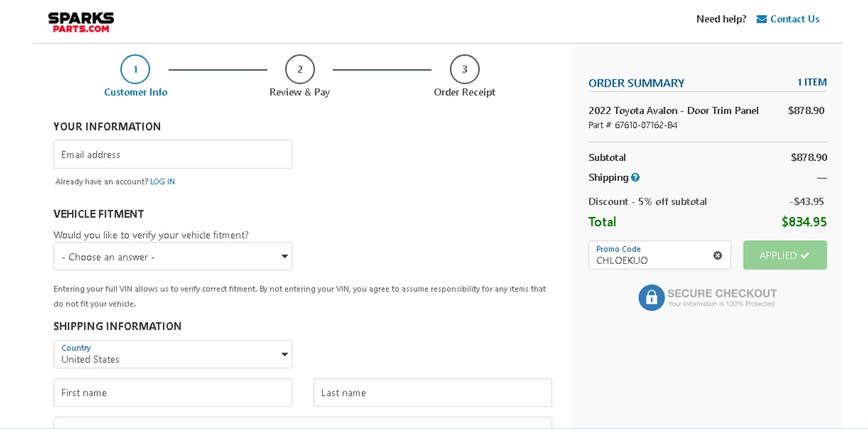Click the Promo Code field with CHLOEKUO
Screen dimensions: 868x429
[660, 255]
